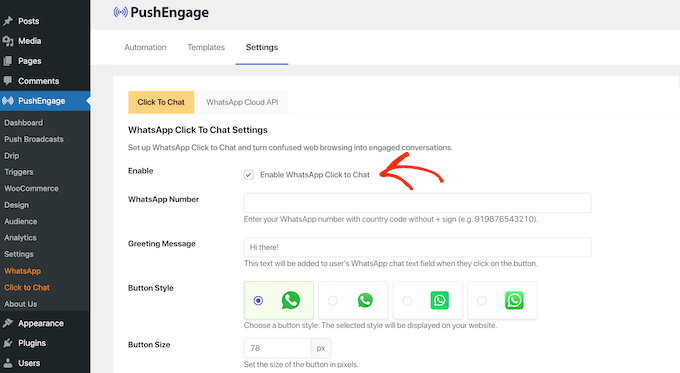
Task: Click the 'WhatsApp Click To Chat Settings' heading
Action: click(198, 130)
